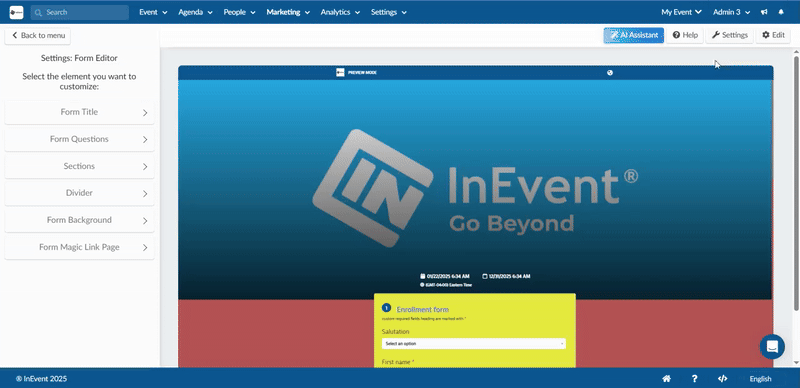Expand the Sections option

click(80, 166)
